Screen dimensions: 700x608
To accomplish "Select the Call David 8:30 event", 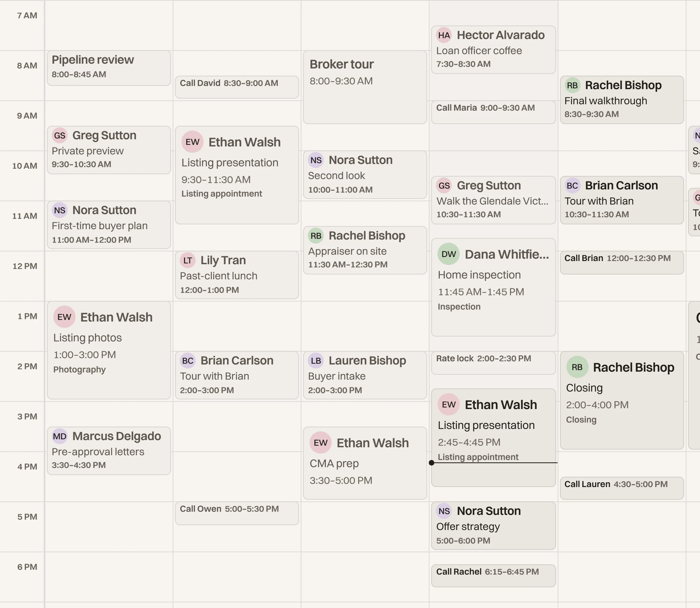I will (237, 87).
